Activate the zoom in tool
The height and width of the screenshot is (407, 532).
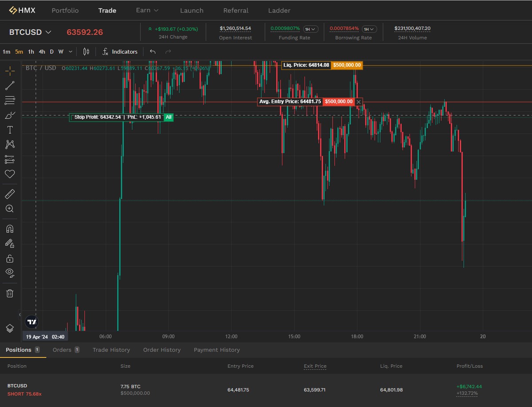[10, 209]
